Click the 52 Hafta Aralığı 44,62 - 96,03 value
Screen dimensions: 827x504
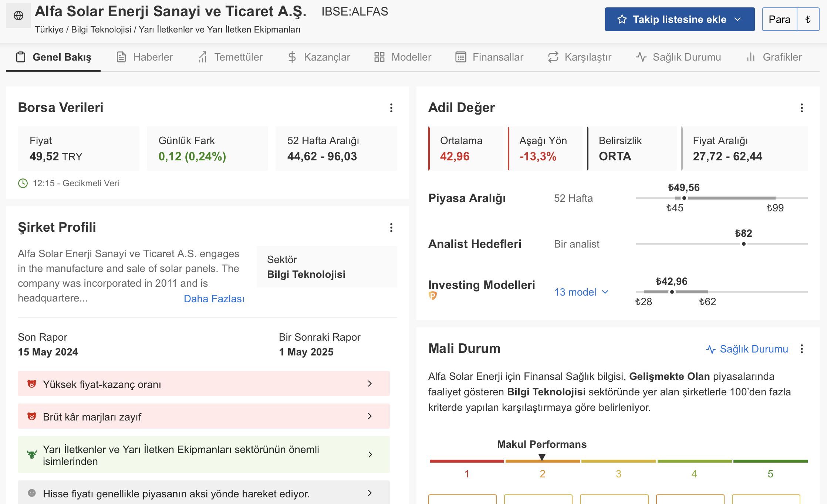322,157
